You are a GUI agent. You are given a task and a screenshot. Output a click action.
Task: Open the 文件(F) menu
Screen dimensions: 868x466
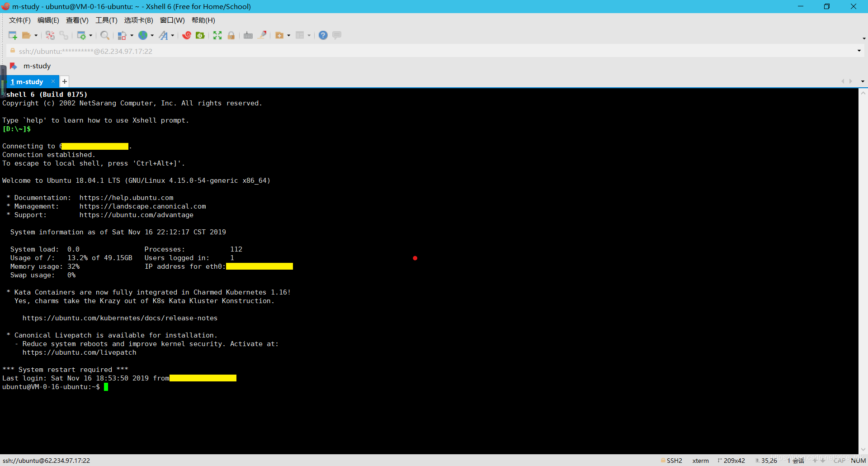(20, 20)
